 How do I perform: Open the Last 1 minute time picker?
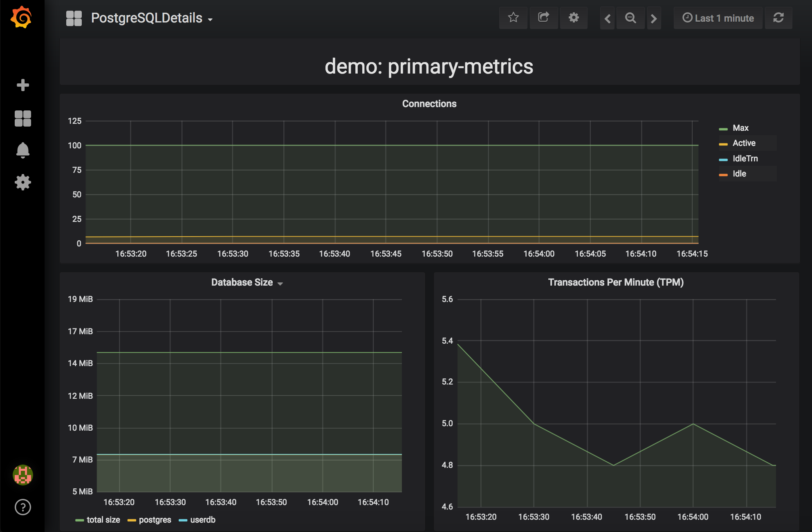click(x=718, y=18)
